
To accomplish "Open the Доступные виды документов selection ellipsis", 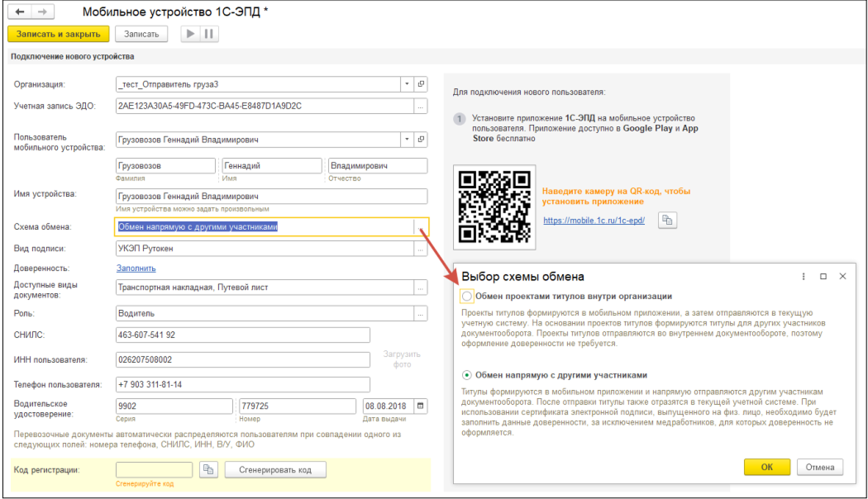I will point(421,288).
